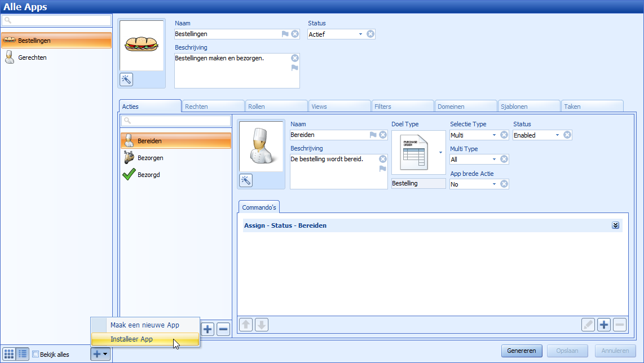Switch to the Sjablonen tab
644x363 pixels.
(x=530, y=107)
